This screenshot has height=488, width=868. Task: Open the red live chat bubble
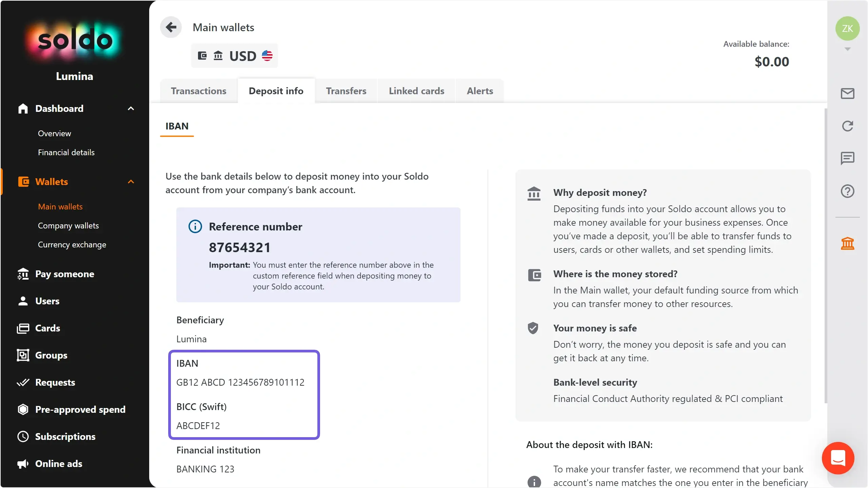pos(838,458)
